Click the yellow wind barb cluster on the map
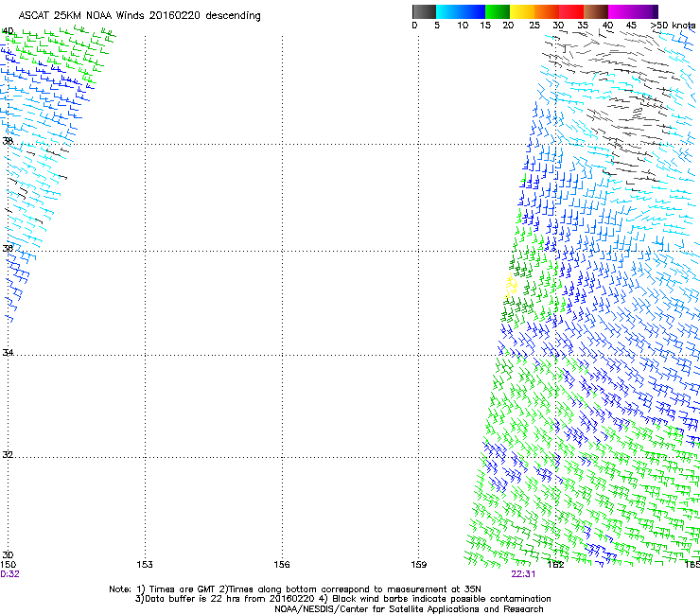Screen dimensions: 700x615 [x=511, y=287]
